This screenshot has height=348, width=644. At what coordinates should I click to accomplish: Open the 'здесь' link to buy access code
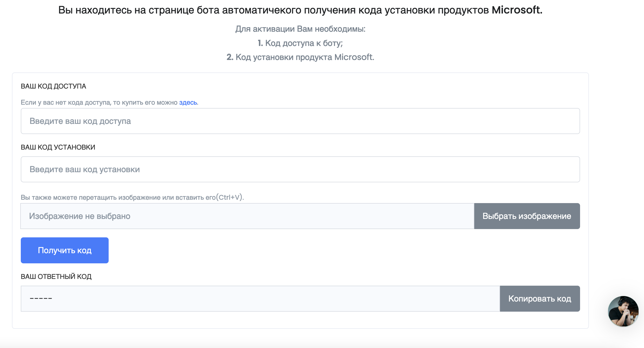[188, 103]
